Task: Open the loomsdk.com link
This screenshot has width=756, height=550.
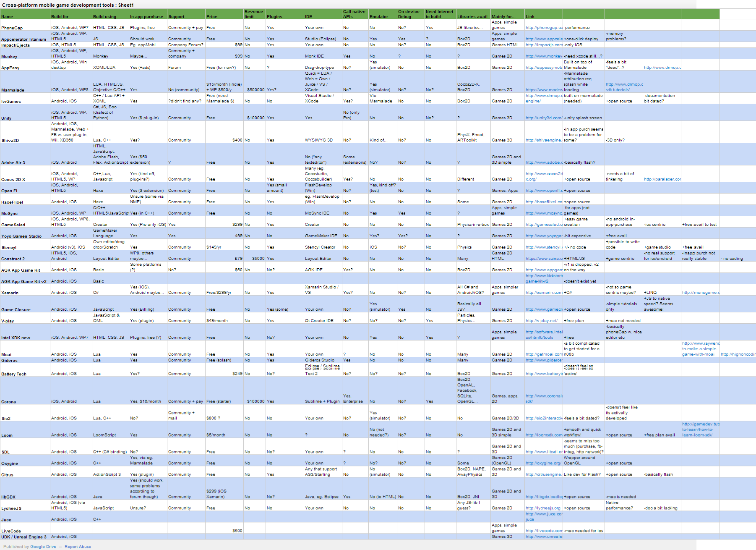Action: click(x=544, y=435)
